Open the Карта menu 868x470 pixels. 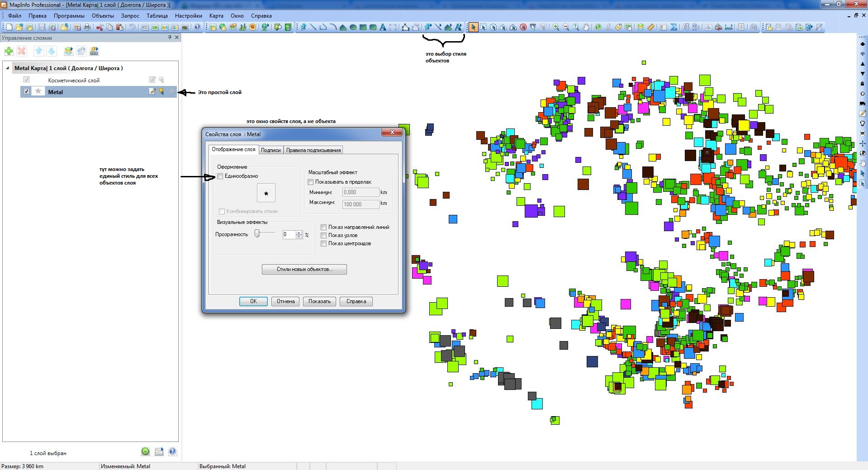pos(216,16)
